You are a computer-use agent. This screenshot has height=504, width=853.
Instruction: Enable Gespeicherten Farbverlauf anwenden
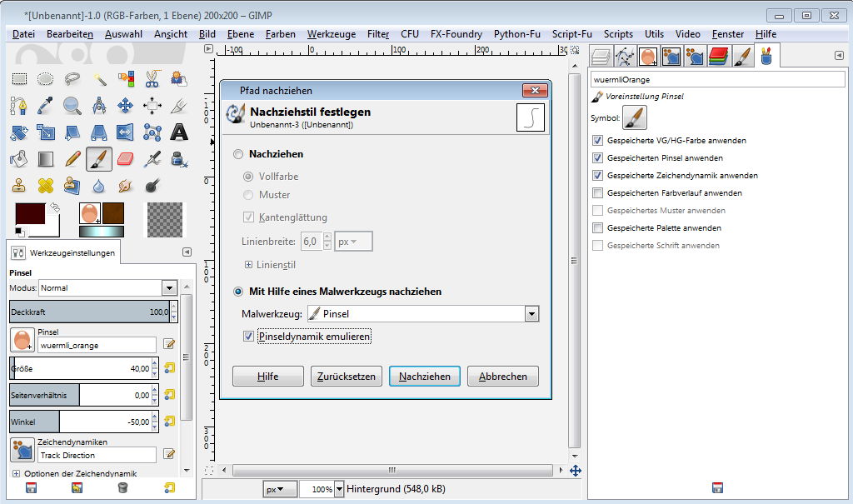(597, 192)
